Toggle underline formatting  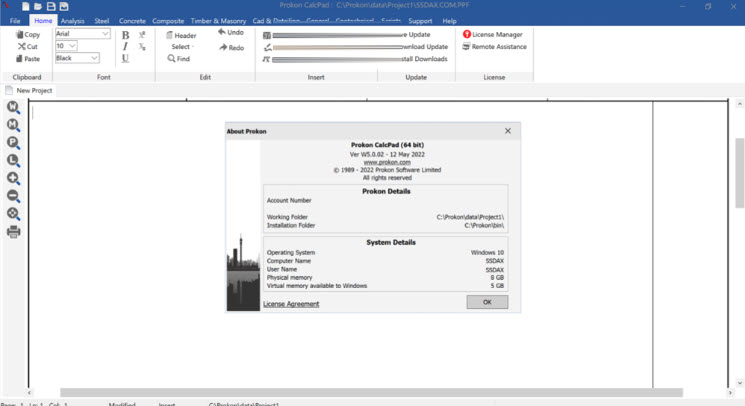[125, 59]
